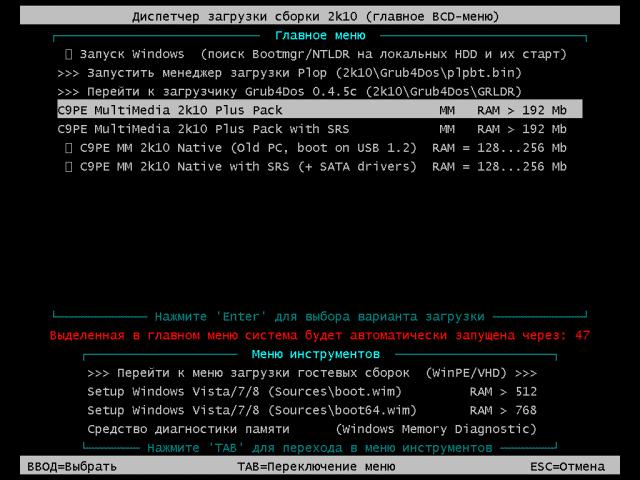Click the 'ВВОД=Выбрать' status bar hint
Screen dimensions: 640x480
tap(72, 467)
